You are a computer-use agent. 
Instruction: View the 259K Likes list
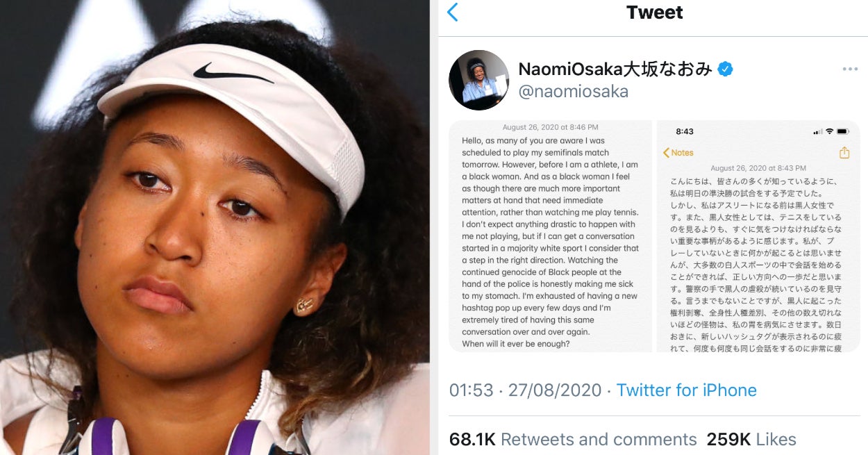click(751, 440)
